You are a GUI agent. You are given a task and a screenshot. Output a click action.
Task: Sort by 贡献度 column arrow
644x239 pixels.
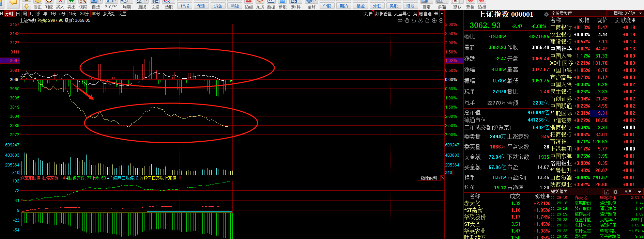pyautogui.click(x=634, y=20)
